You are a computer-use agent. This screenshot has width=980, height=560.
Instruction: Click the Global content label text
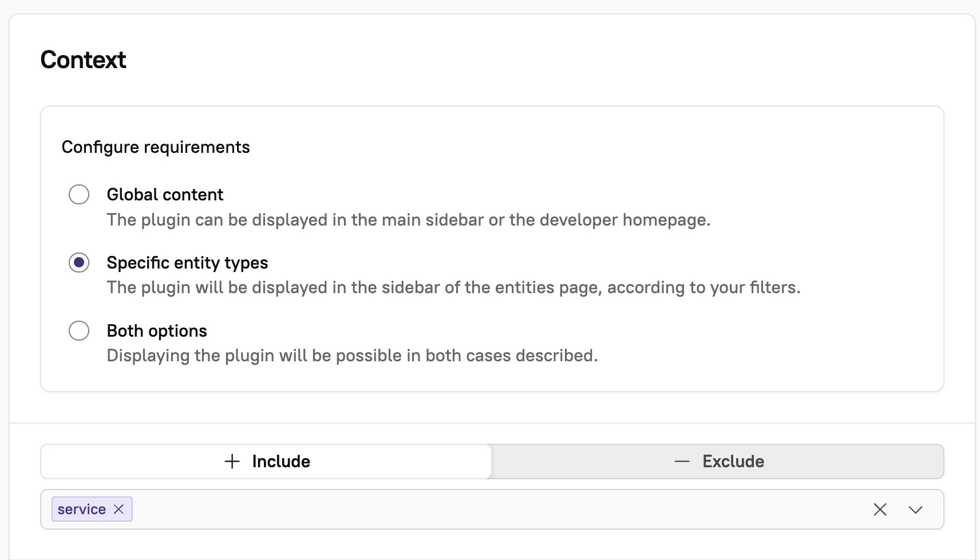click(165, 195)
